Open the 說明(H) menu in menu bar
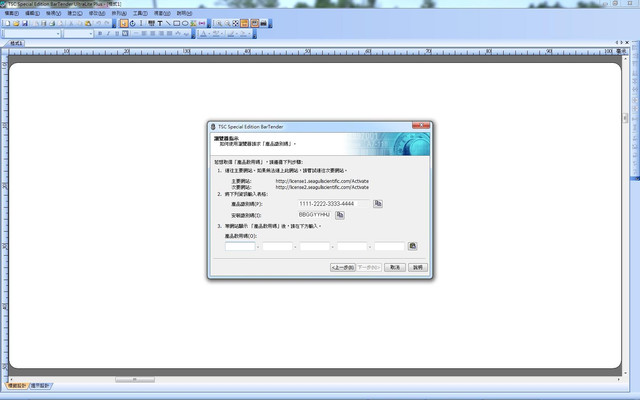 (184, 13)
